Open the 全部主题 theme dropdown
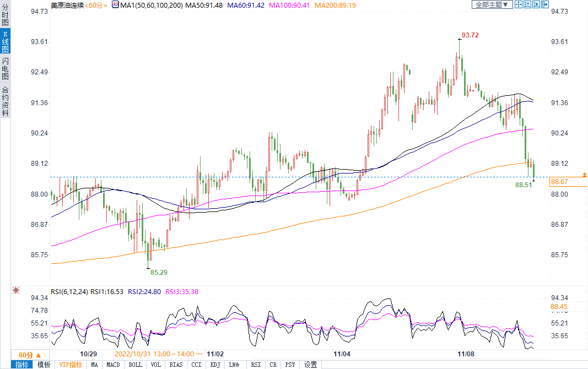This screenshot has height=369, width=588. pyautogui.click(x=492, y=4)
